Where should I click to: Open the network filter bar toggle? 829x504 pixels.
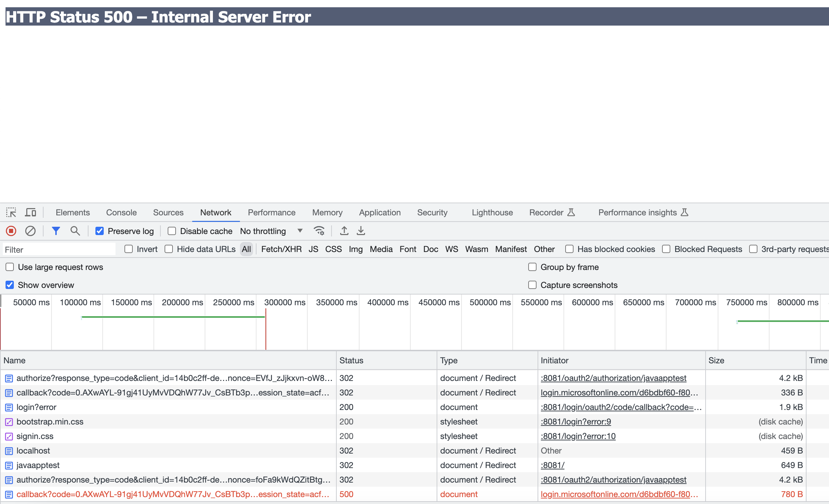pos(56,231)
